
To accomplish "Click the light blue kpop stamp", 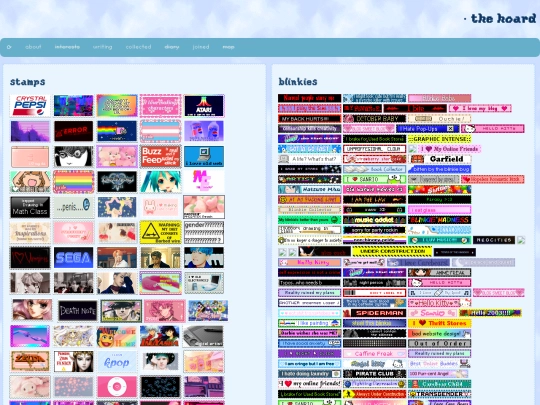I will pos(117,361).
